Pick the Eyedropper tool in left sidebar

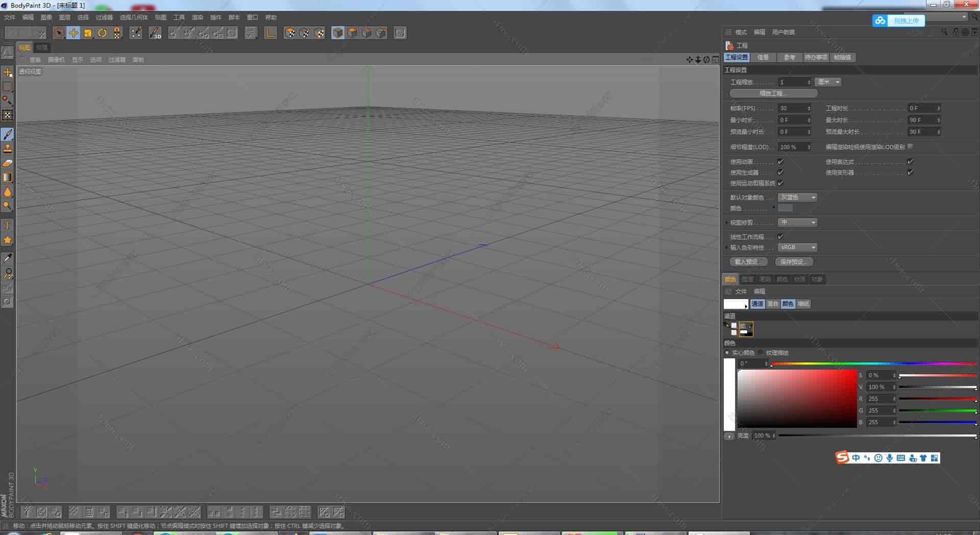[x=8, y=258]
